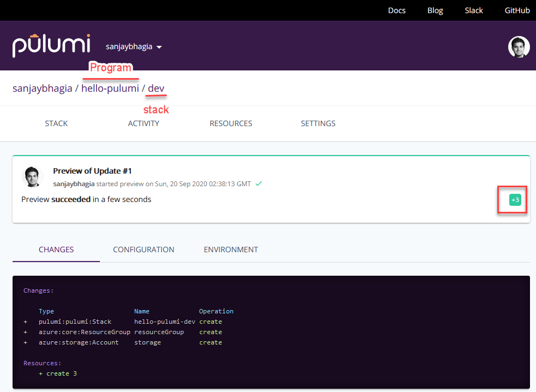Click the create operation for resourceGroup
This screenshot has height=392, width=536.
211,332
